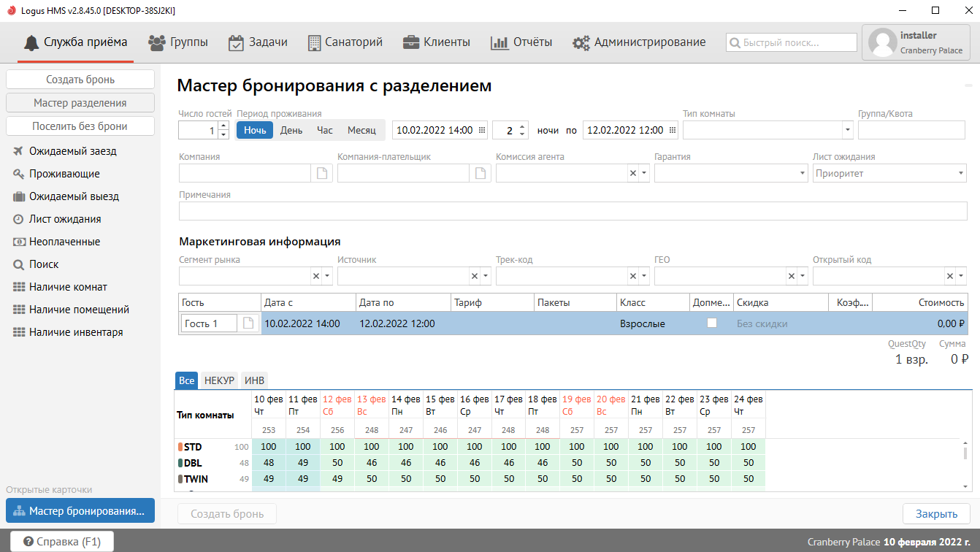Image resolution: width=980 pixels, height=552 pixels.
Task: Click the orange STD room type color marker
Action: 180,447
